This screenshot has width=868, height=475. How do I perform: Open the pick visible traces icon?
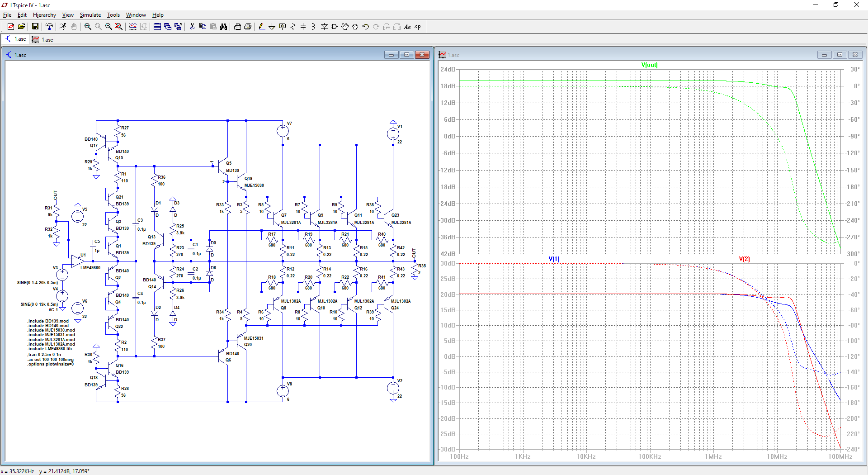click(x=133, y=27)
